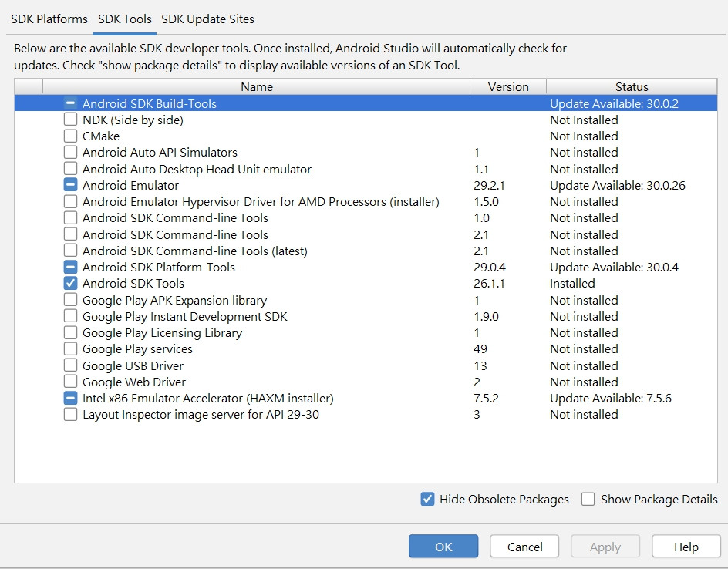Check the NDK (Side by side) checkbox
The width and height of the screenshot is (728, 569).
coord(70,120)
